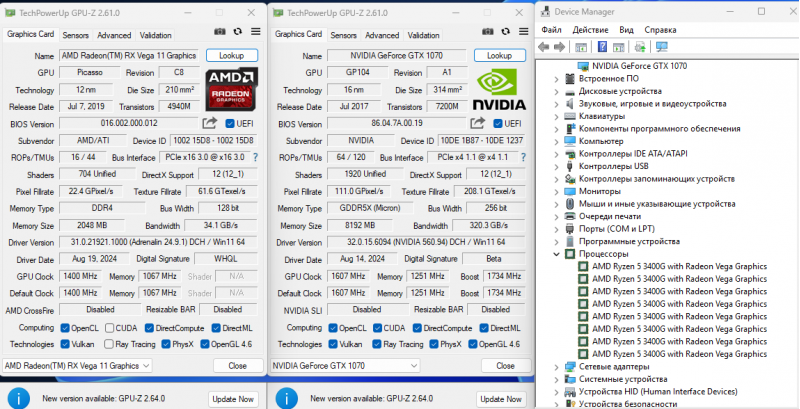The width and height of the screenshot is (800, 409).
Task: Switch to Advanced tab in NVIDIA GPU-Z window
Action: pyautogui.click(x=382, y=35)
